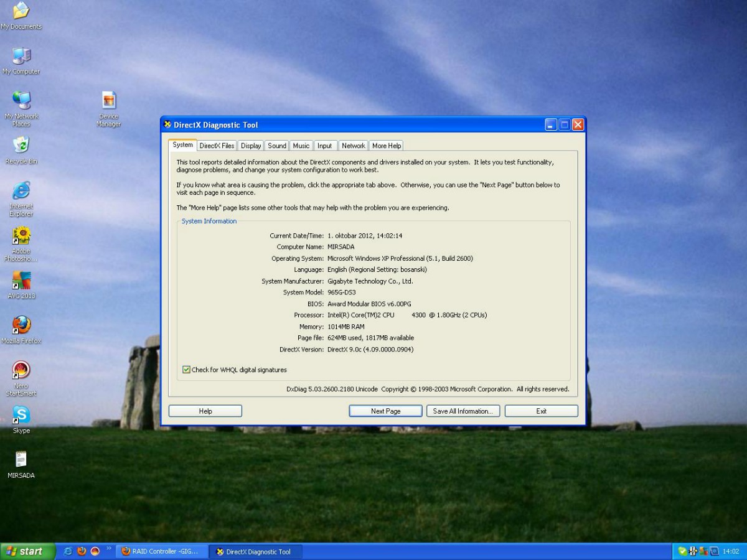Image resolution: width=747 pixels, height=560 pixels.
Task: Maximize the DirectX Diagnostic Tool window
Action: [565, 124]
